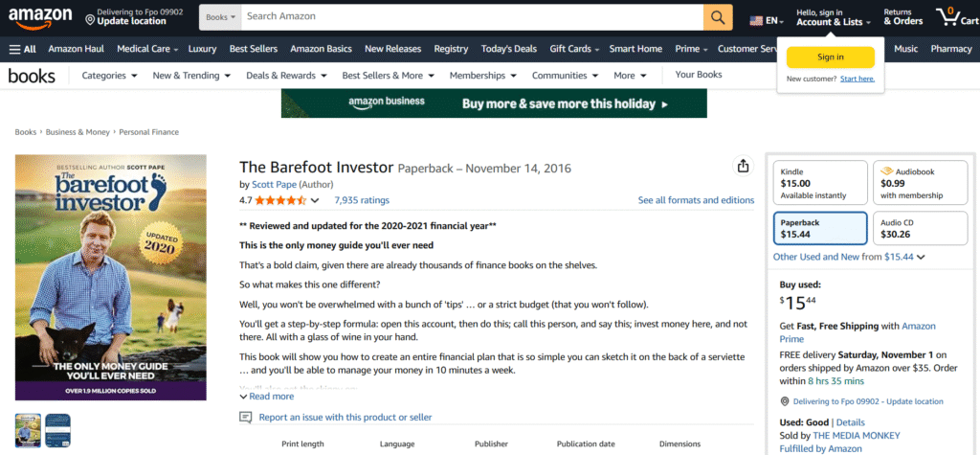Click the yellow Sign in button
This screenshot has height=455, width=980.
pos(830,57)
